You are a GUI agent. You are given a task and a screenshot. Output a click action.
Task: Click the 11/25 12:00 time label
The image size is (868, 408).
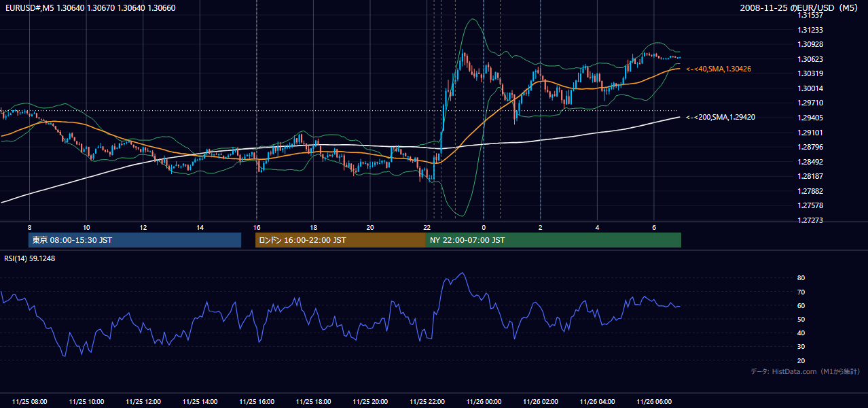tap(143, 402)
